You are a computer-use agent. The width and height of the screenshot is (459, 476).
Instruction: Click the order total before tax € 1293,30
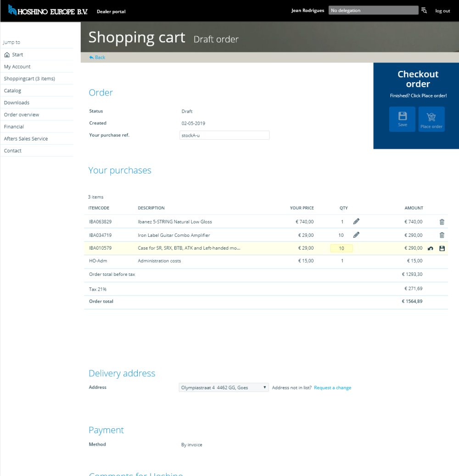[412, 274]
